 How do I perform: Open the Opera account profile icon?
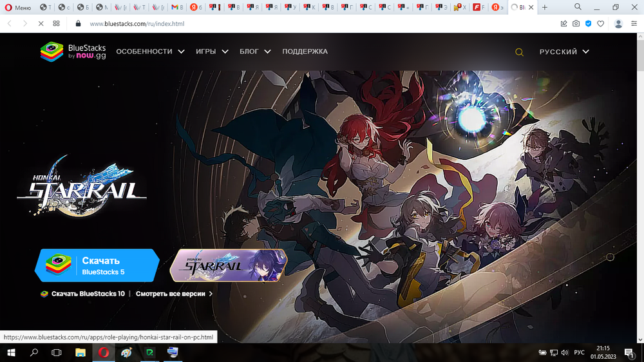618,24
